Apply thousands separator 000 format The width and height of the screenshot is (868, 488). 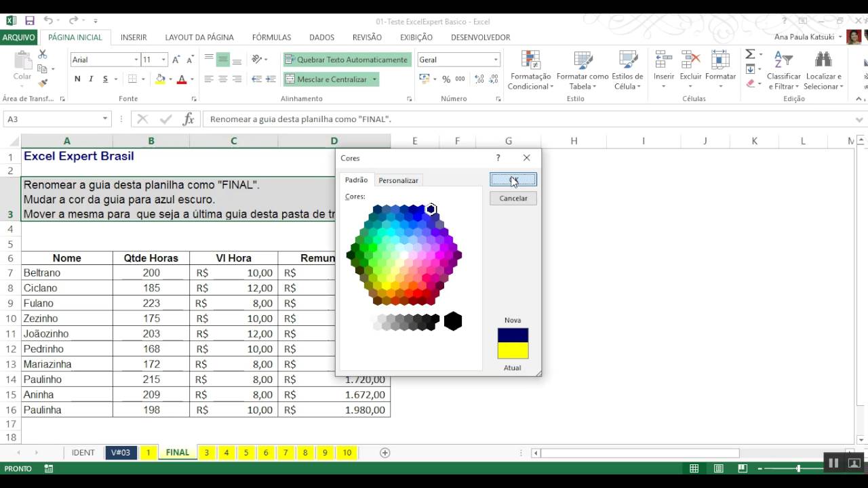pos(460,79)
